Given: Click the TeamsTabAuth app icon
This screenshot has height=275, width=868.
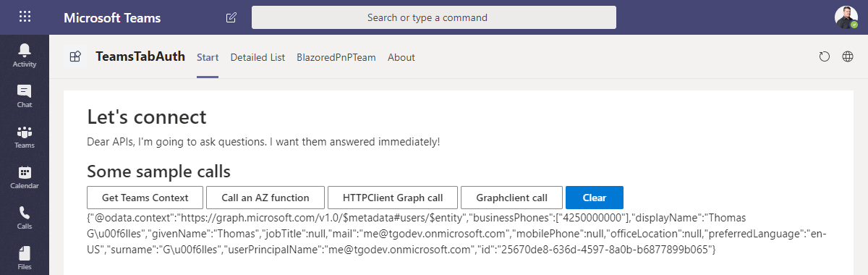Looking at the screenshot, I should pos(75,57).
